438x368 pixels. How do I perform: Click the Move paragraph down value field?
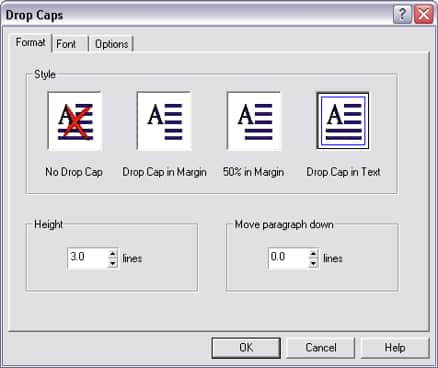(289, 258)
